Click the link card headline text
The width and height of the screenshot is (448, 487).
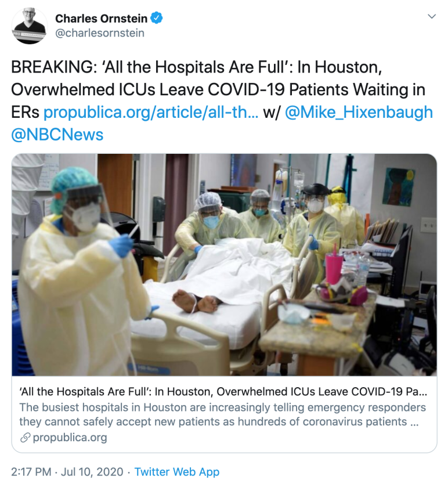pyautogui.click(x=223, y=392)
